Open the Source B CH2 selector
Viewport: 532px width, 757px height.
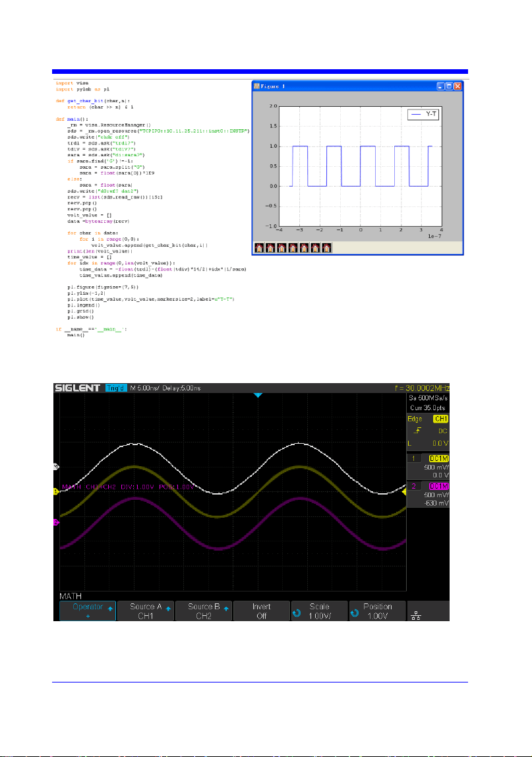(204, 611)
